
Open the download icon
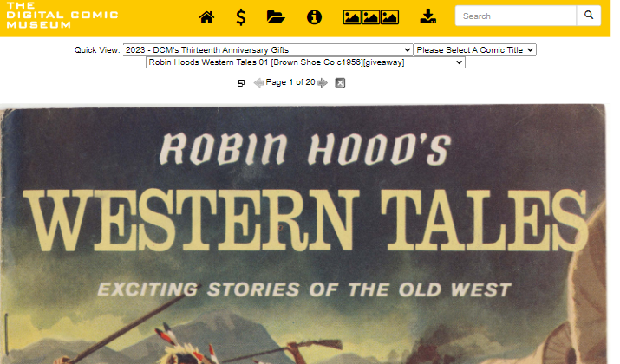click(427, 17)
